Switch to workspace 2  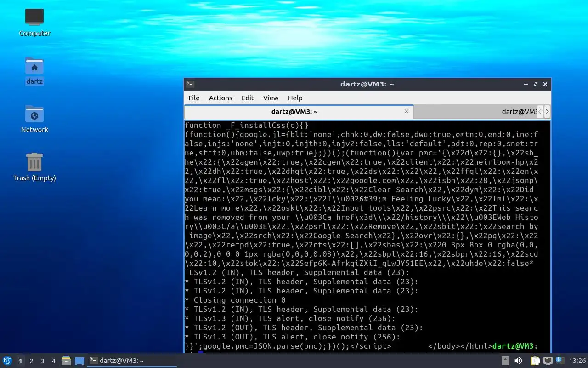pyautogui.click(x=32, y=361)
